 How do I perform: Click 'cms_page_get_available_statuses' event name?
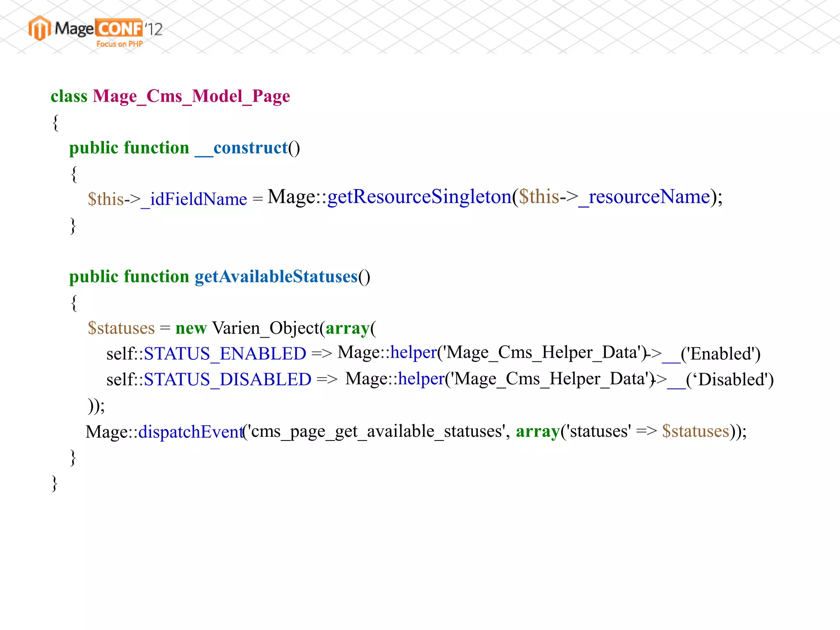point(377,432)
